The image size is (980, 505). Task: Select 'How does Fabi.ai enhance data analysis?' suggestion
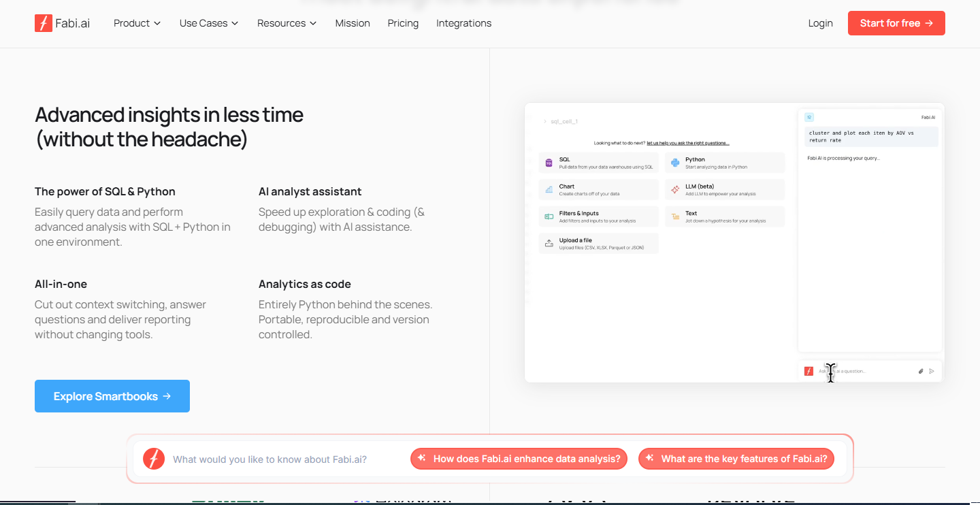click(x=519, y=459)
